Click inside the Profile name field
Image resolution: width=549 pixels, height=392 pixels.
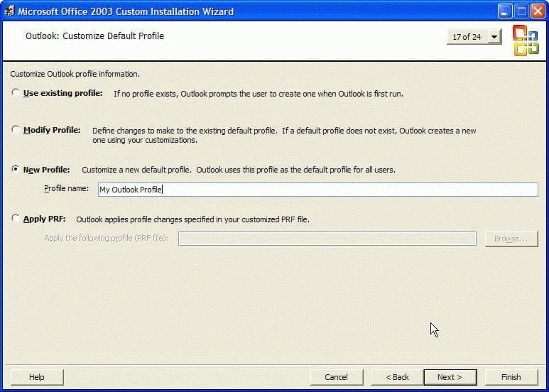[x=318, y=190]
